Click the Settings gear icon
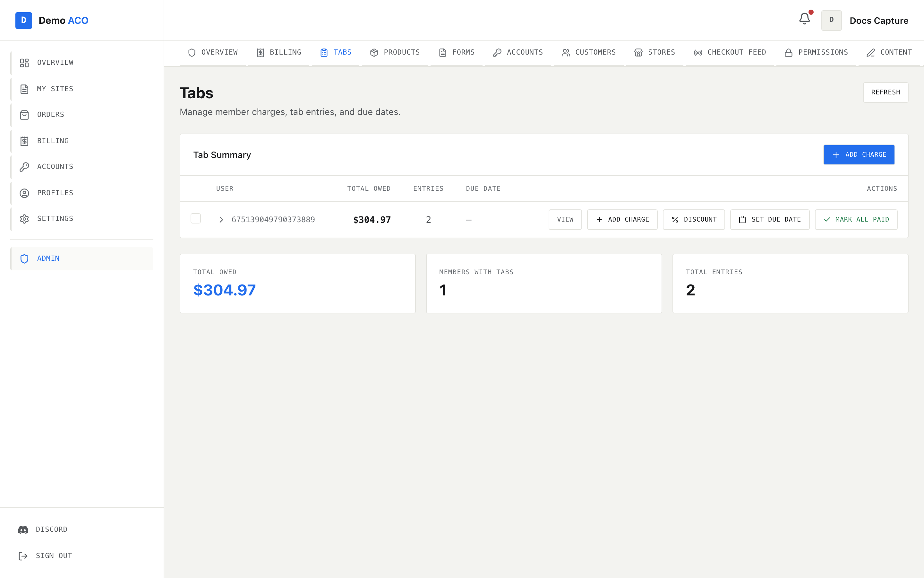The width and height of the screenshot is (924, 578). pos(24,219)
